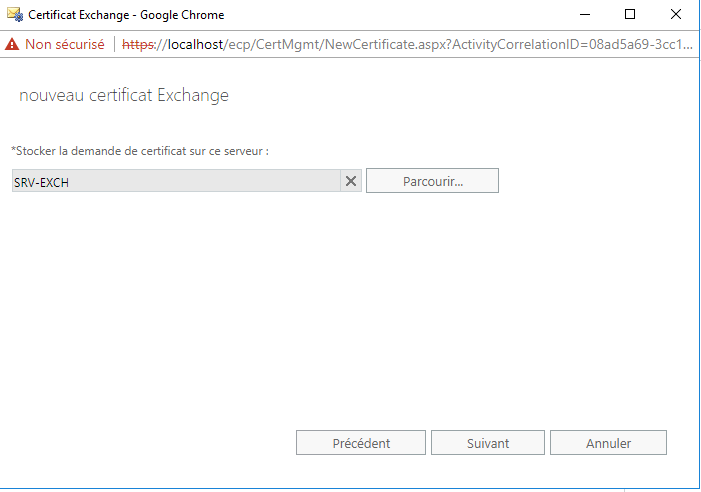Click the Exchange envelope icon in title bar

(15, 15)
